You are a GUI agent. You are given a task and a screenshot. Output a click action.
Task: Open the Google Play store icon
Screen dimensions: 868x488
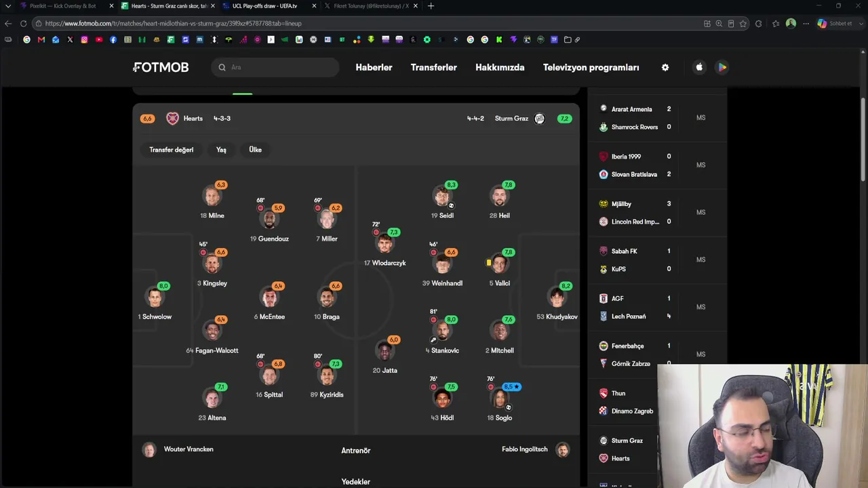[x=722, y=67]
